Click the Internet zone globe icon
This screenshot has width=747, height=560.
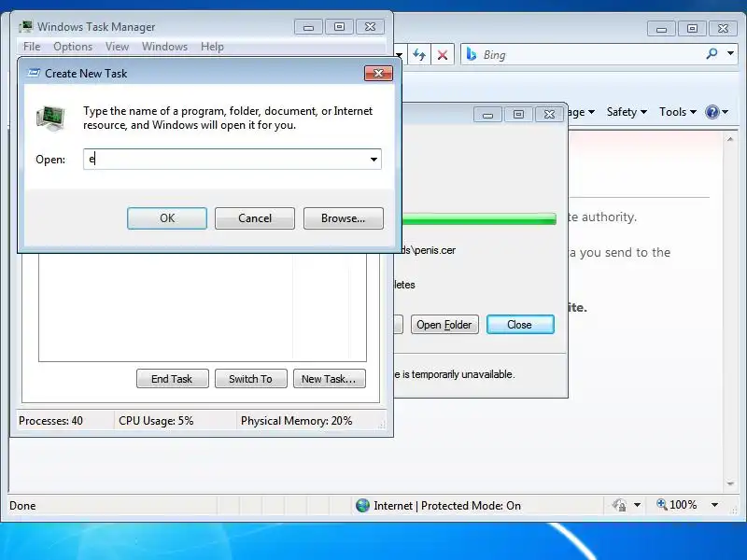point(362,505)
